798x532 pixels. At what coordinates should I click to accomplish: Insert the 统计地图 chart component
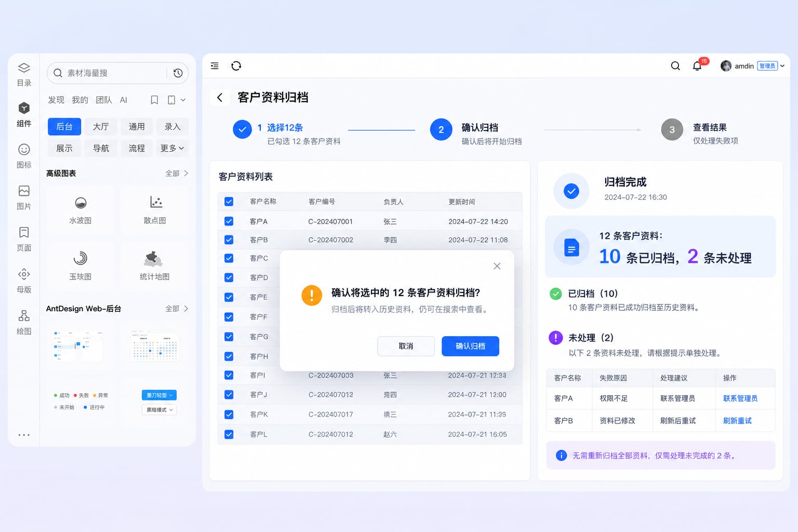point(155,266)
